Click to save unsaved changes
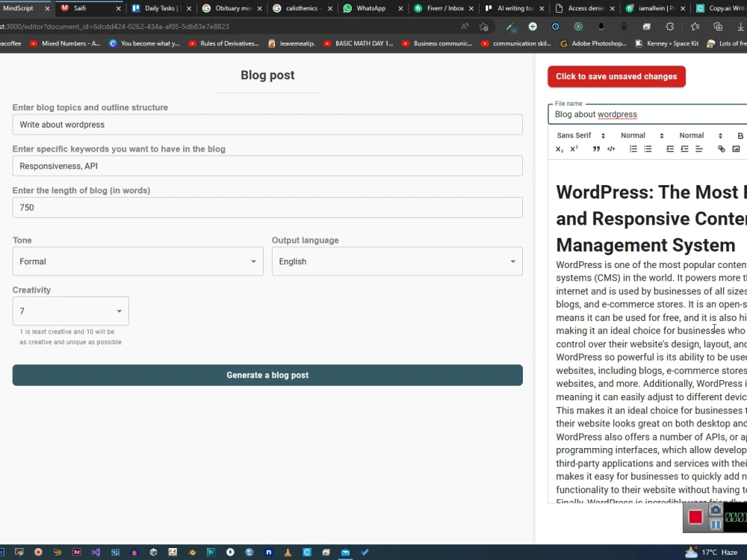747x560 pixels. point(616,77)
